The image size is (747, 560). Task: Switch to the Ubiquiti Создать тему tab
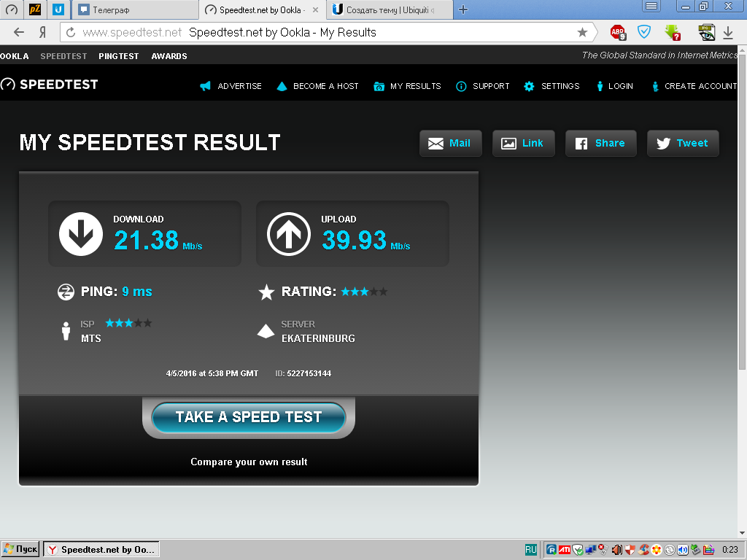390,10
